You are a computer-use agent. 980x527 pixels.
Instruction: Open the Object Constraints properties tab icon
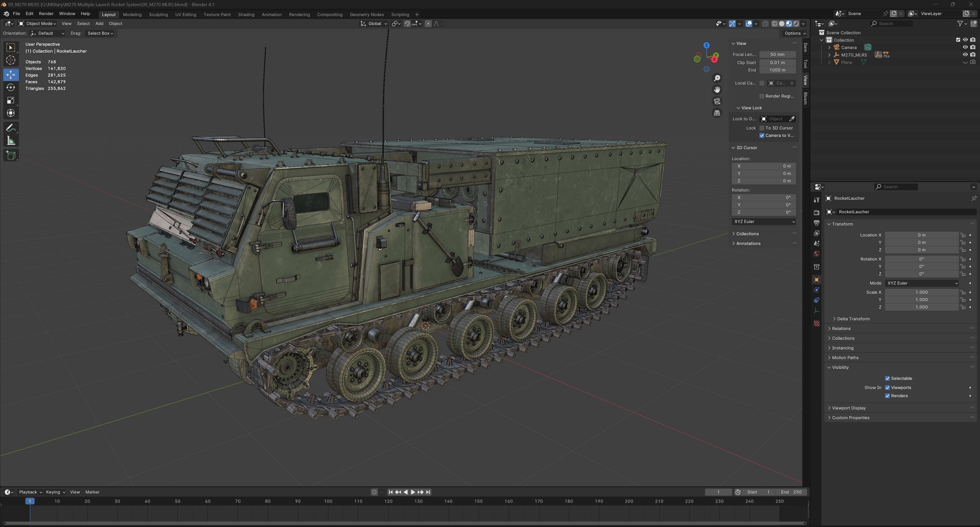click(816, 300)
